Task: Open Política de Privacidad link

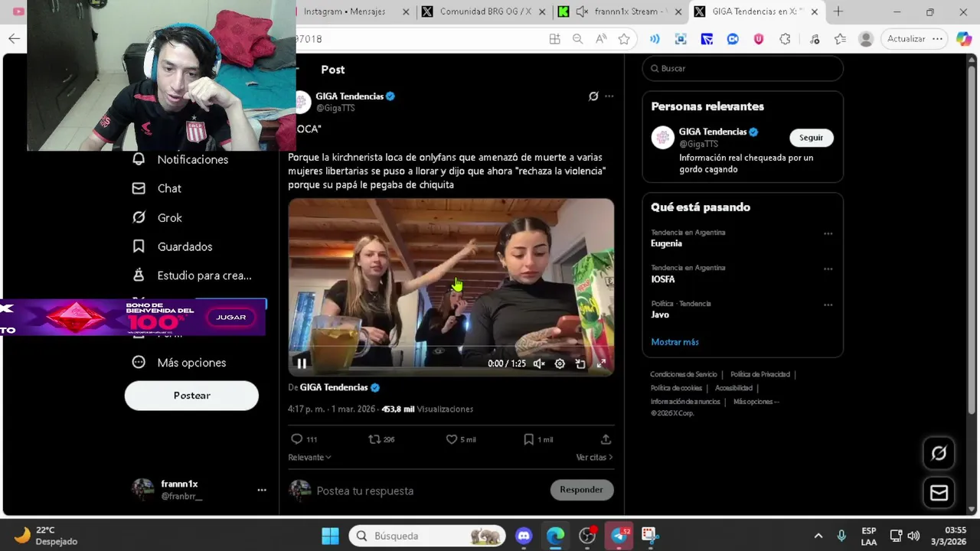Action: [x=760, y=374]
